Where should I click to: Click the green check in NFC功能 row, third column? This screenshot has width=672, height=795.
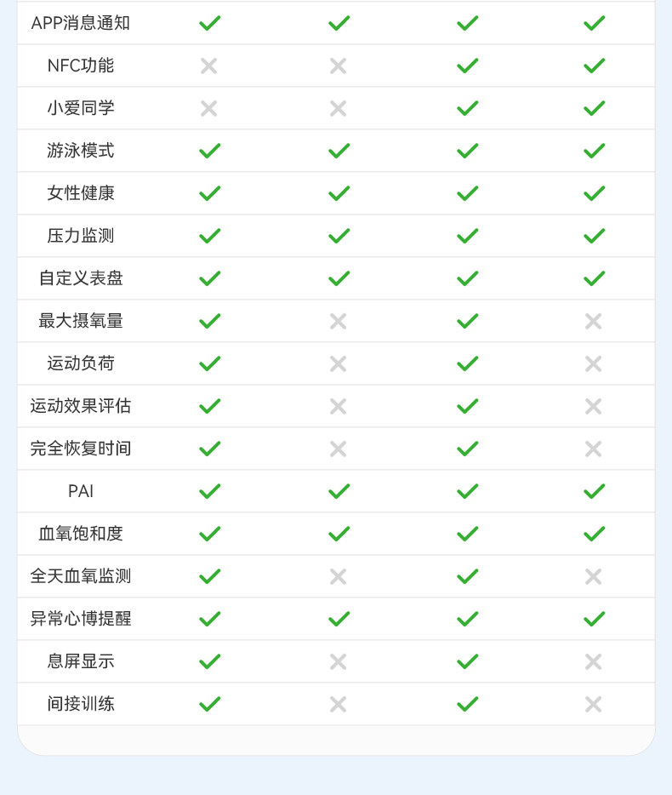tap(467, 66)
